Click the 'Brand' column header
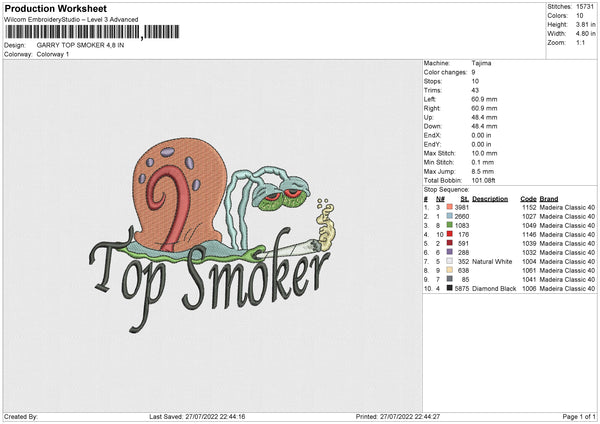This screenshot has width=600, height=424. (549, 199)
